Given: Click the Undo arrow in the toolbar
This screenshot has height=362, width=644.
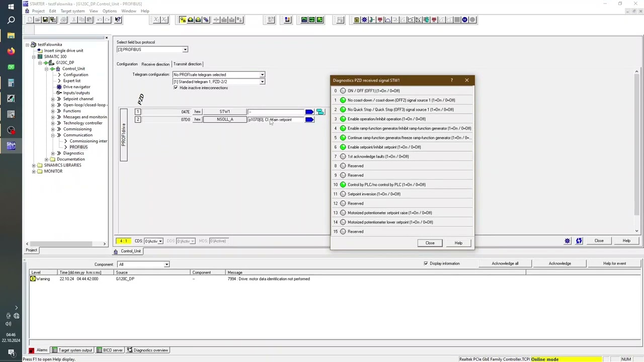Looking at the screenshot, I should (100, 20).
